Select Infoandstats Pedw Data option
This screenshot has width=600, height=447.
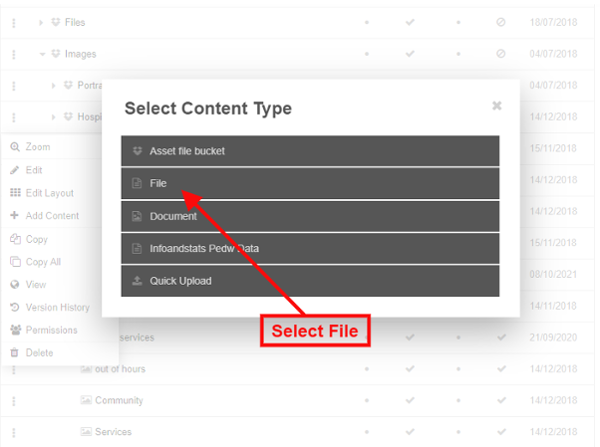point(310,248)
